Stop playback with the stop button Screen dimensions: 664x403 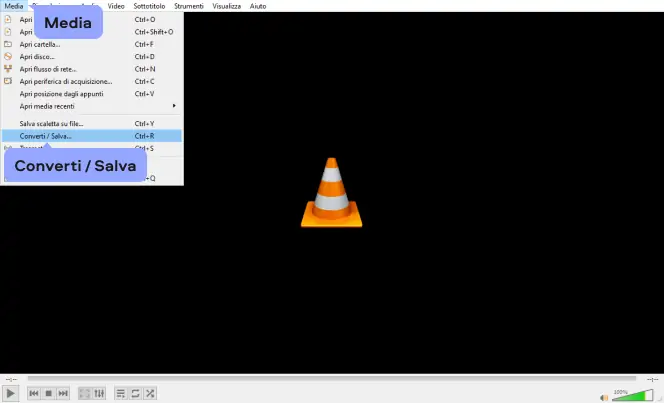point(48,393)
